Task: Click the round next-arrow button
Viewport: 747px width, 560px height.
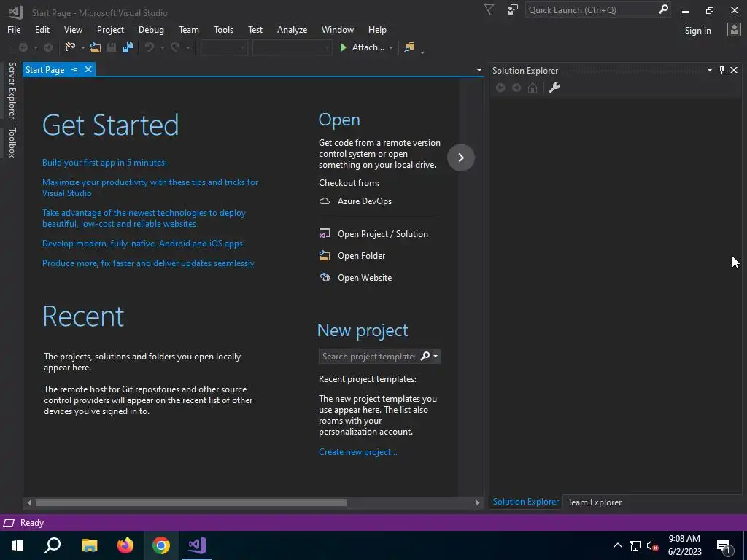Action: (461, 157)
